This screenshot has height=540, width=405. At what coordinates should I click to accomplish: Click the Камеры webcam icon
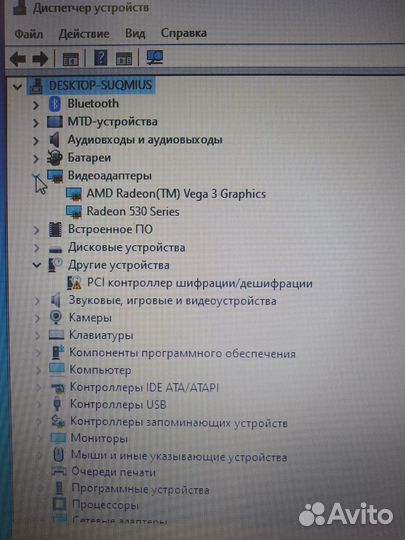55,317
